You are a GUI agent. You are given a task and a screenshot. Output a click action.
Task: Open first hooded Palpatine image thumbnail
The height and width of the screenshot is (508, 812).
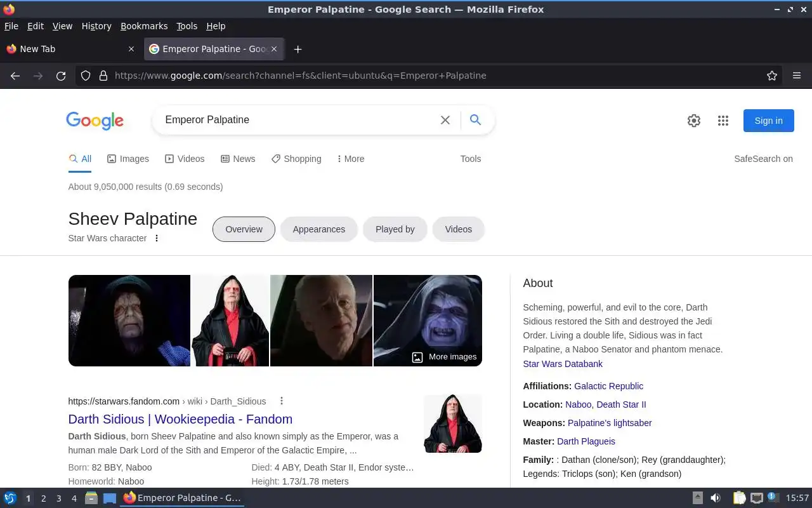pos(129,321)
